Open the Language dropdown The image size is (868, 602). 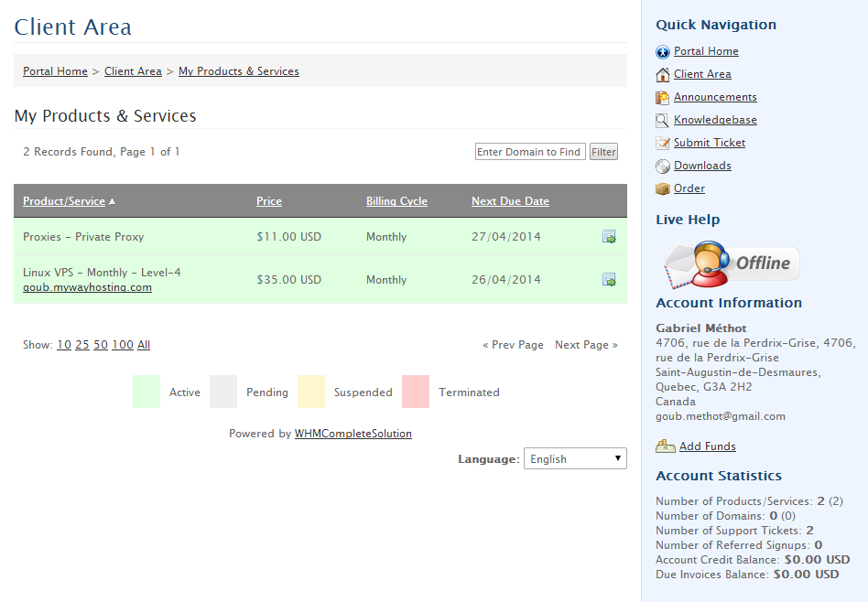[x=575, y=458]
